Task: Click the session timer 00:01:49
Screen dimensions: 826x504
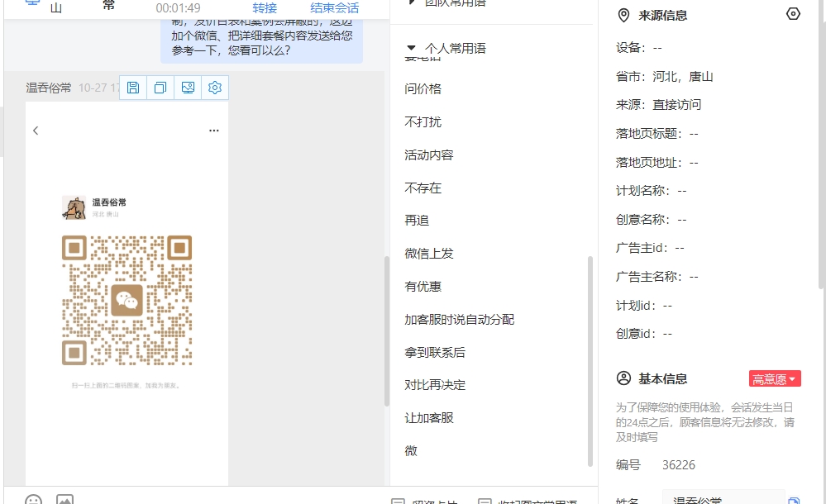Action: (x=178, y=8)
